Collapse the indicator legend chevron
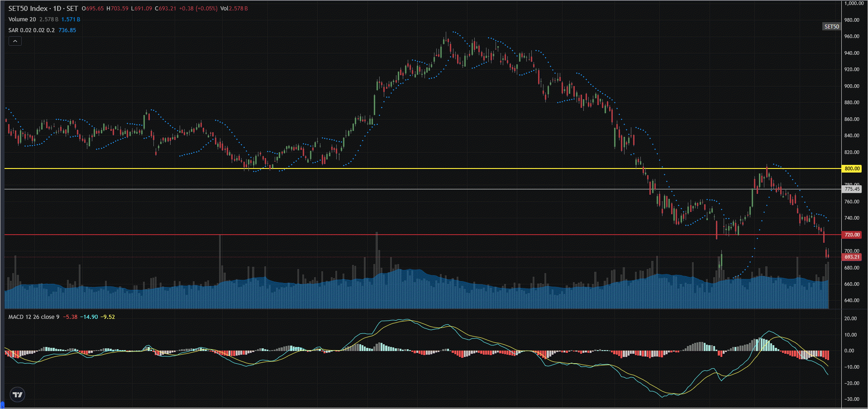The height and width of the screenshot is (409, 868). click(15, 41)
